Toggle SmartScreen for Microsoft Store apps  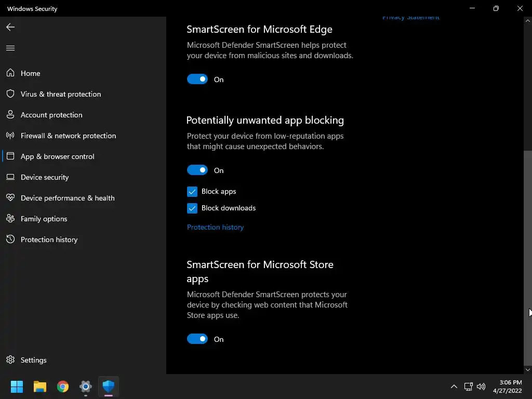click(197, 339)
